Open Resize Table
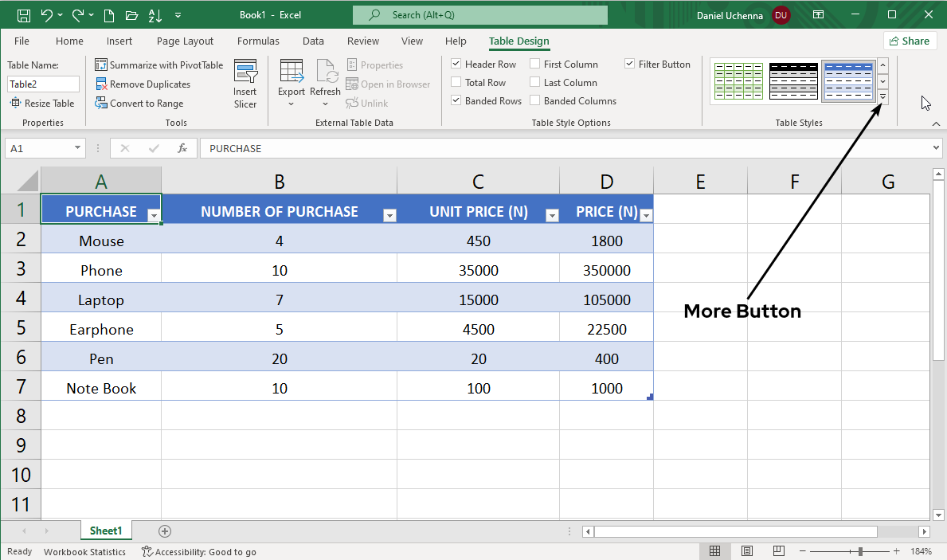Image resolution: width=947 pixels, height=560 pixels. pos(43,103)
